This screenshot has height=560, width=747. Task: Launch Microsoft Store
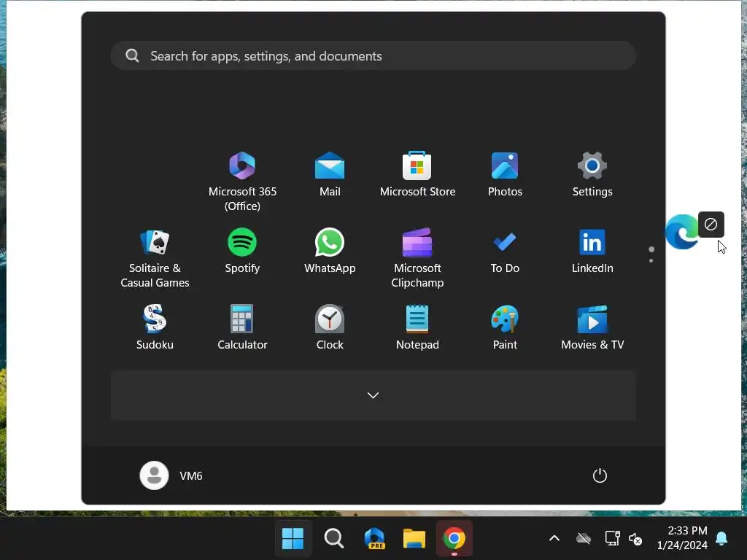tap(417, 174)
